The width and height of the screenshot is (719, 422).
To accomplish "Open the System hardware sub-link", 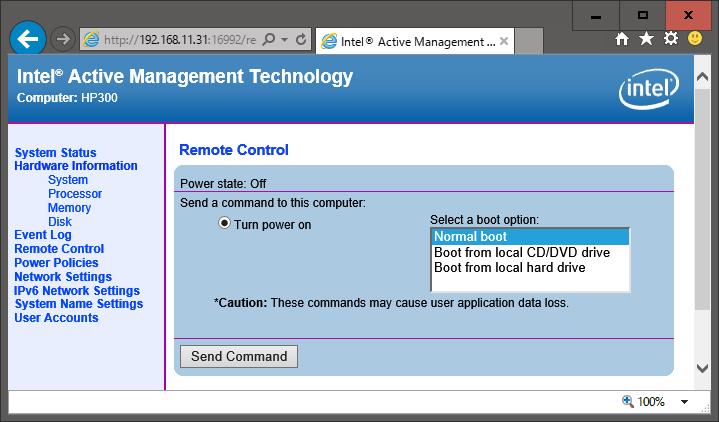I will (x=68, y=180).
